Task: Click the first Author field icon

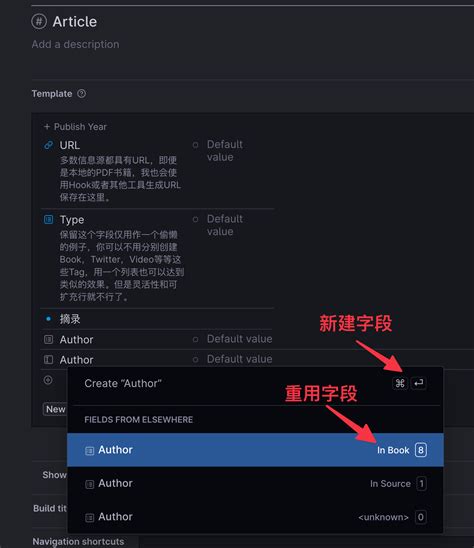Action: point(48,339)
